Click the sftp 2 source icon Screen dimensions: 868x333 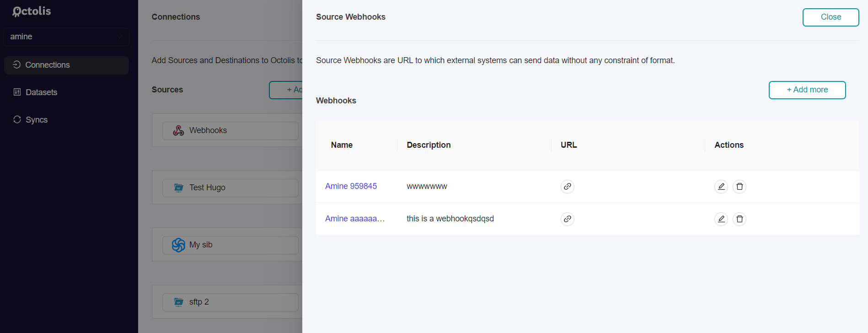pos(178,302)
